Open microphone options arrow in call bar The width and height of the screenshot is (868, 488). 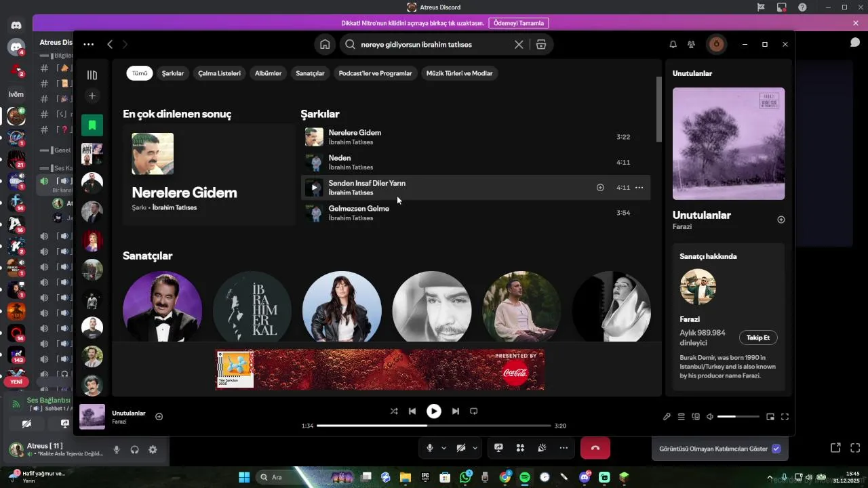click(444, 448)
